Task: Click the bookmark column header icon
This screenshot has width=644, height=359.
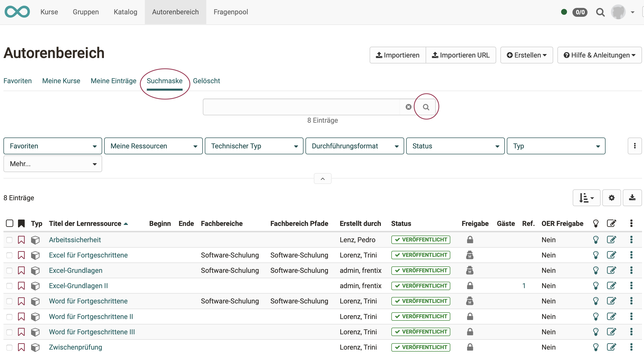Action: (21, 224)
